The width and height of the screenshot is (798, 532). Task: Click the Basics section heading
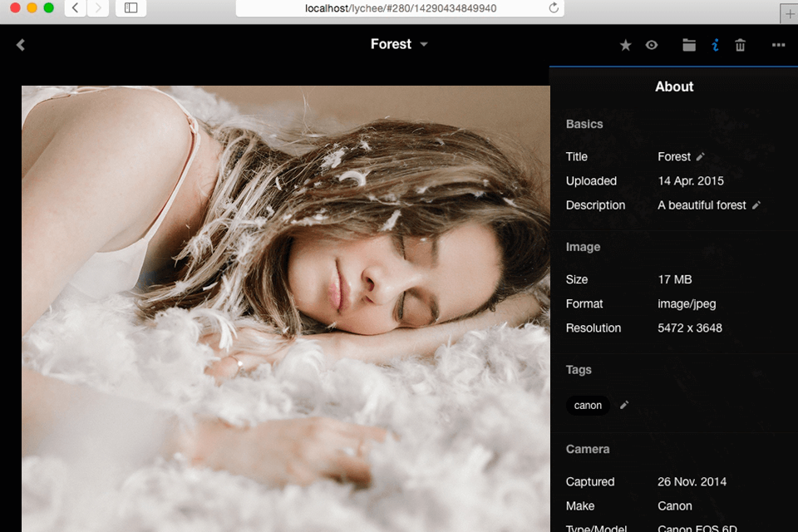click(x=584, y=124)
